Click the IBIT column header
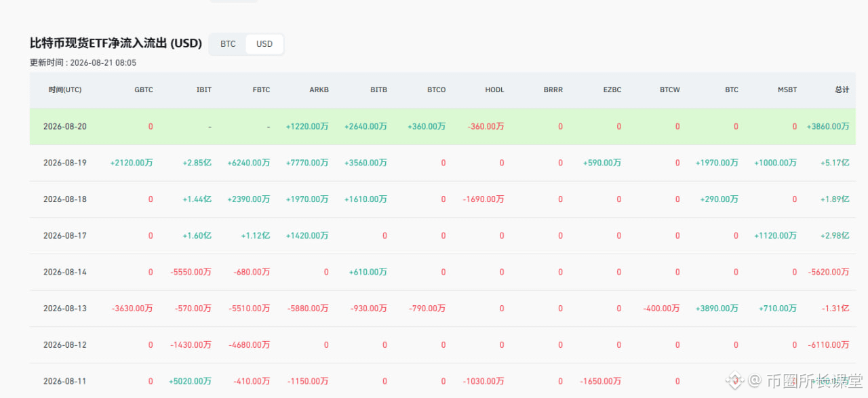This screenshot has width=868, height=398. [x=204, y=90]
